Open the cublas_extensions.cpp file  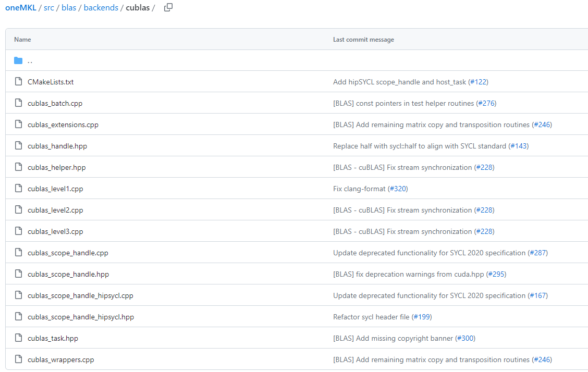click(63, 125)
